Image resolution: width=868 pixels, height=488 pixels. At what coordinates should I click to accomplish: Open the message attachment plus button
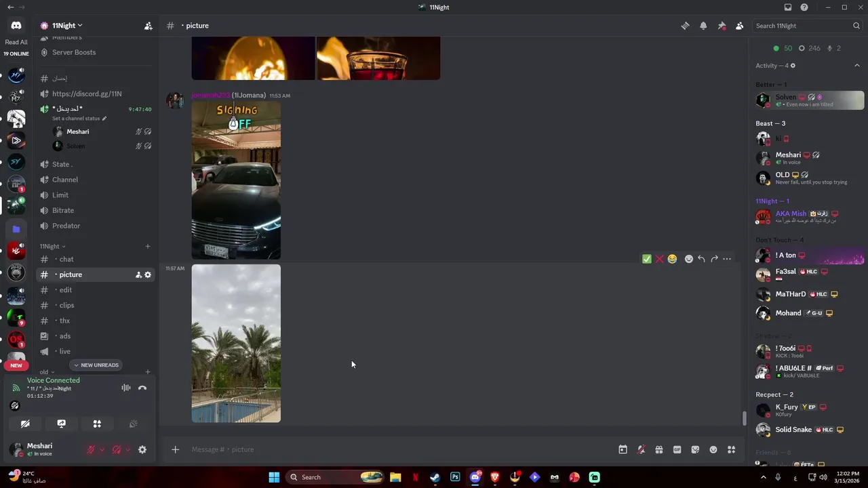click(175, 449)
